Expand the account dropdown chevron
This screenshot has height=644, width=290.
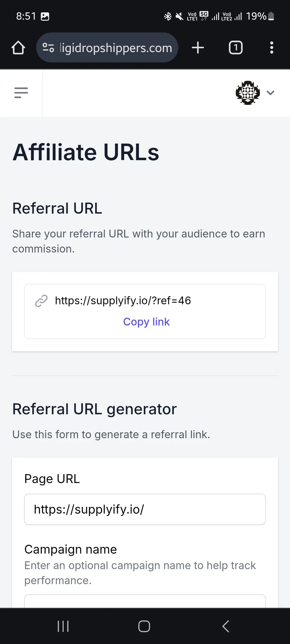point(270,93)
